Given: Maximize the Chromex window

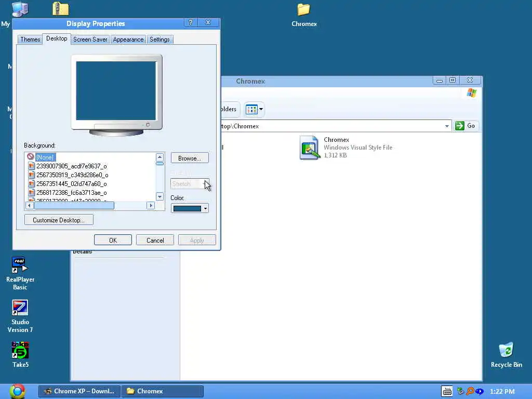Looking at the screenshot, I should 453,81.
